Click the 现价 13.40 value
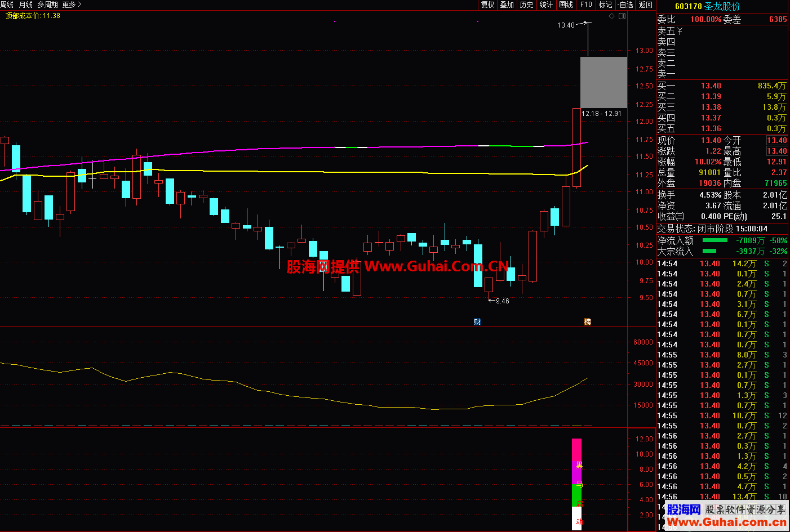 [711, 141]
